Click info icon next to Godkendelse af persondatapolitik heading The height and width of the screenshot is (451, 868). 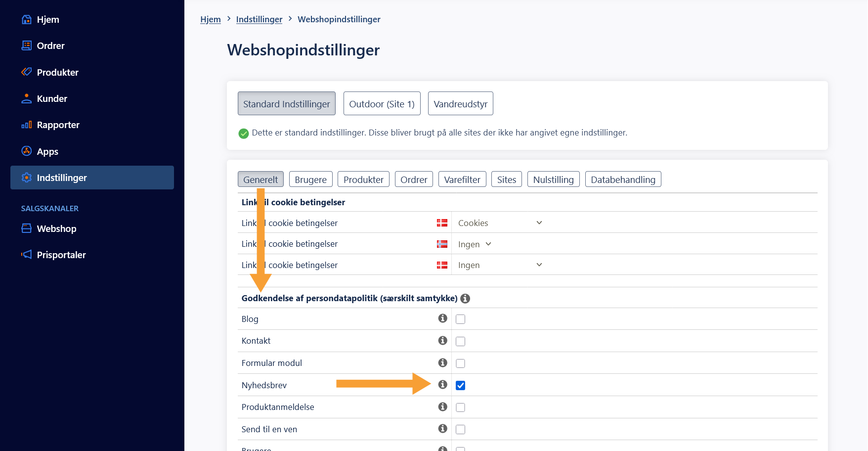tap(465, 299)
